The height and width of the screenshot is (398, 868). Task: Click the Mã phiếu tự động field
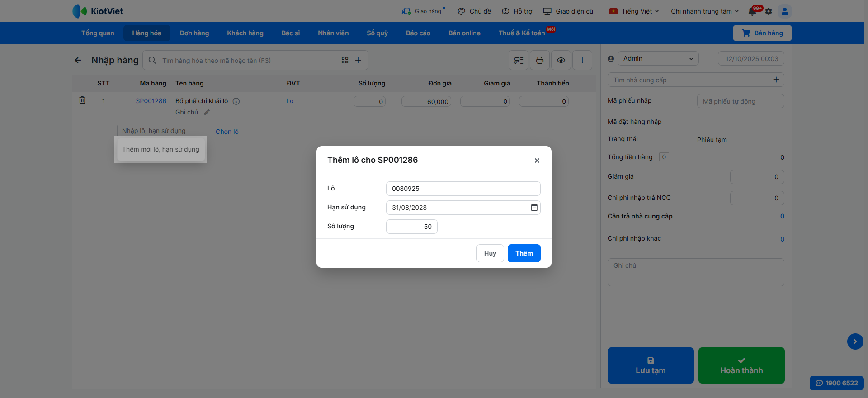[x=741, y=101]
